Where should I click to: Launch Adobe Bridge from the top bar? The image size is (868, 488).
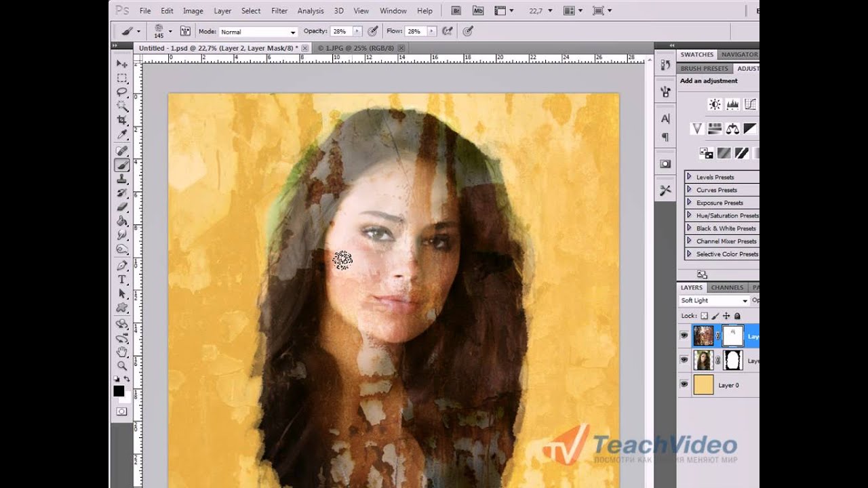pyautogui.click(x=456, y=11)
